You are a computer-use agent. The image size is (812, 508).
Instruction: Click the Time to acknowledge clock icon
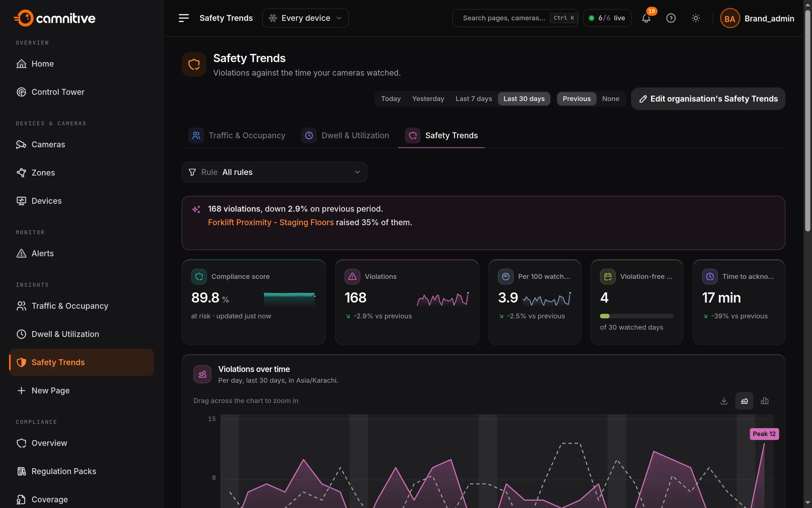click(710, 277)
